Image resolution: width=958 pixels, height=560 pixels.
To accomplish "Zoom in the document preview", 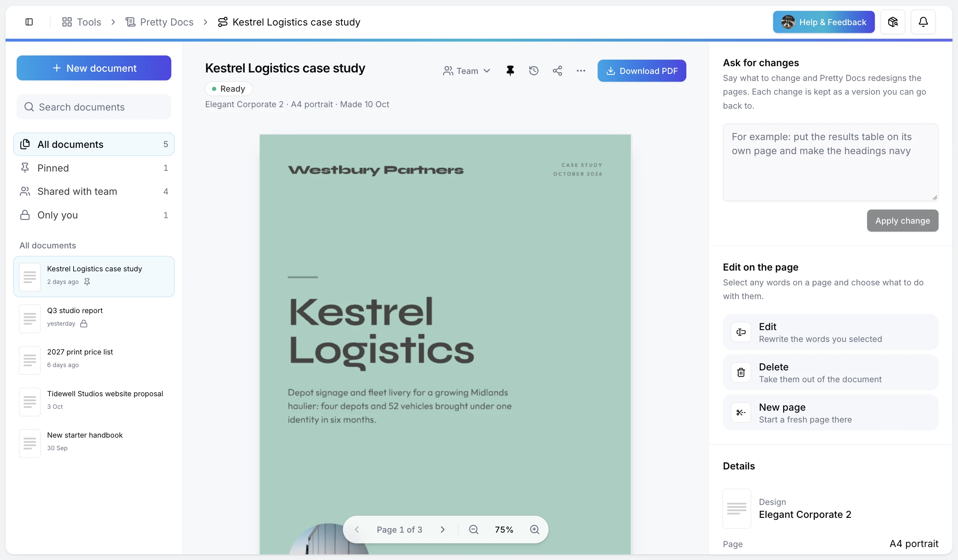I will tap(534, 530).
